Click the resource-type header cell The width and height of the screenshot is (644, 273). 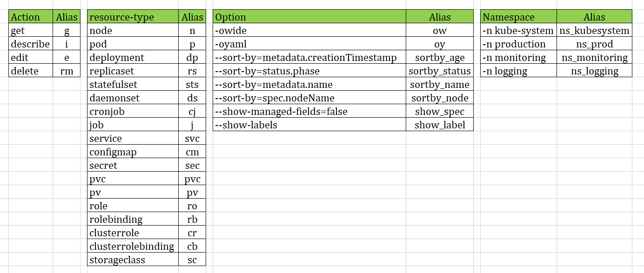pyautogui.click(x=133, y=17)
